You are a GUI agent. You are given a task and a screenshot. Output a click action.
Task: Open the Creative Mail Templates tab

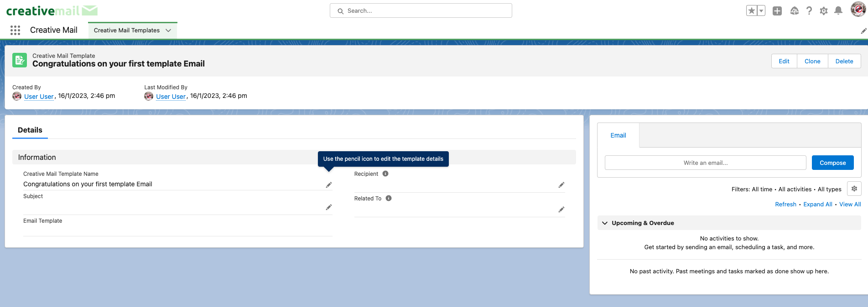(x=127, y=31)
